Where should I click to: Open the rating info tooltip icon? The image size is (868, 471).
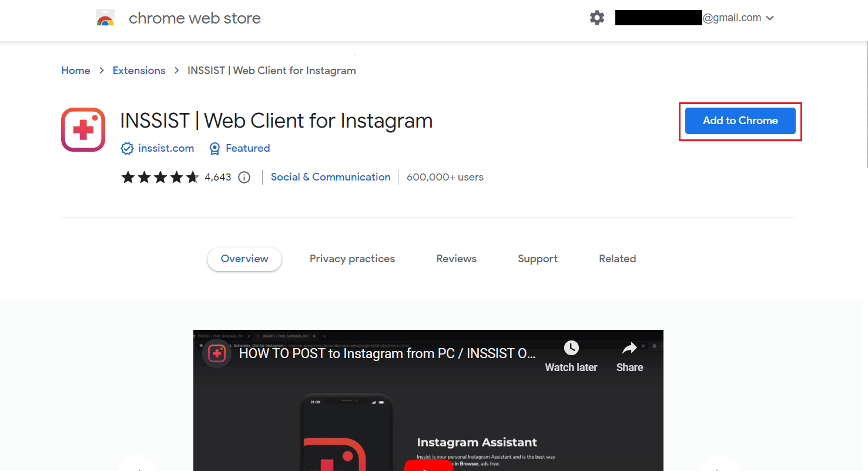[x=244, y=177]
